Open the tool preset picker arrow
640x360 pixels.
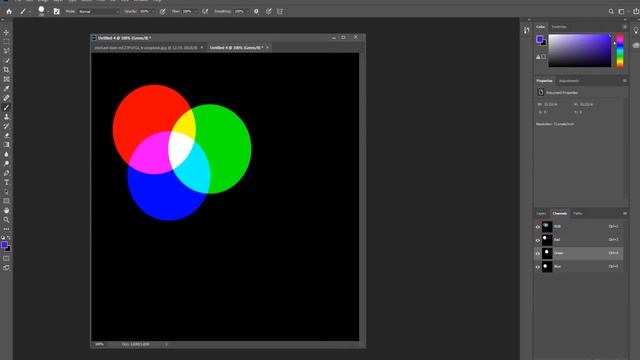click(x=29, y=11)
